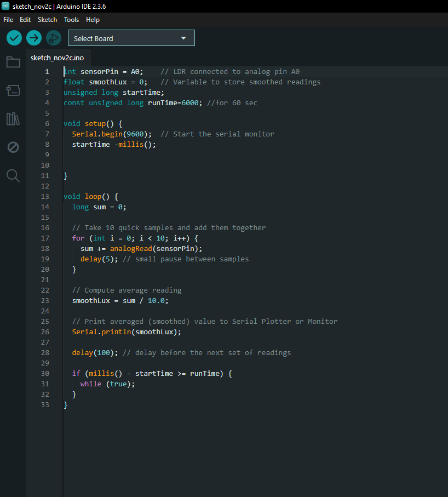
Task: Click 'millis()' on line 8
Action: tap(135, 145)
